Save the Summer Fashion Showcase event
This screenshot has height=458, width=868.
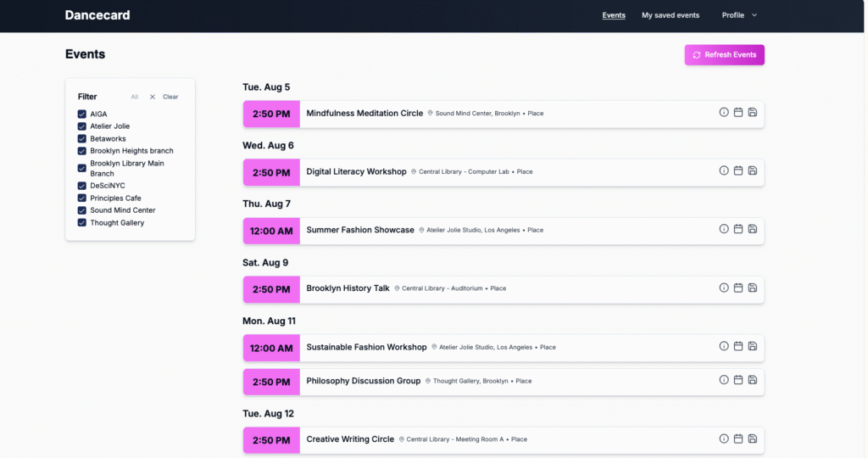pos(753,229)
